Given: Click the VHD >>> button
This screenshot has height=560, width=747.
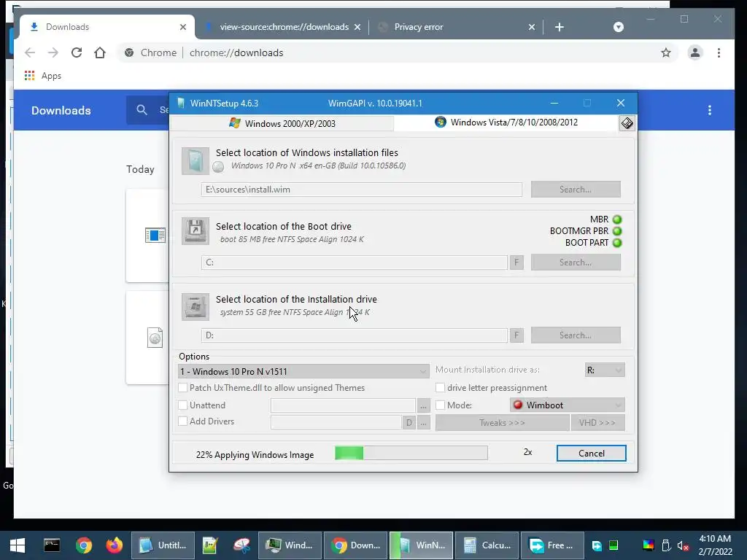Looking at the screenshot, I should coord(597,423).
